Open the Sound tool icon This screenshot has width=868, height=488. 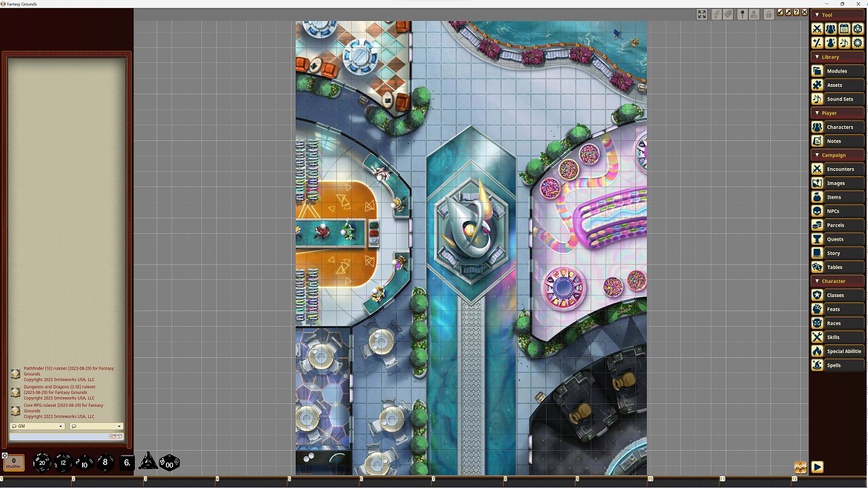click(844, 42)
